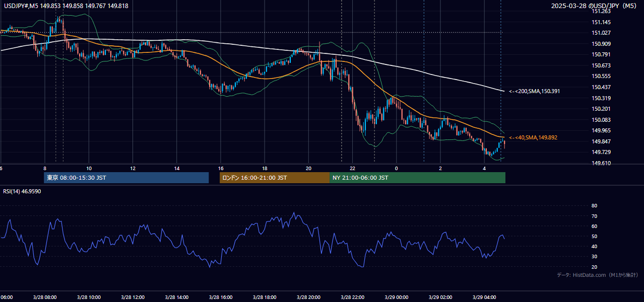This screenshot has width=644, height=302.
Task: Click the RSI(14) 46.9590 indicator label
Action: tap(22, 191)
